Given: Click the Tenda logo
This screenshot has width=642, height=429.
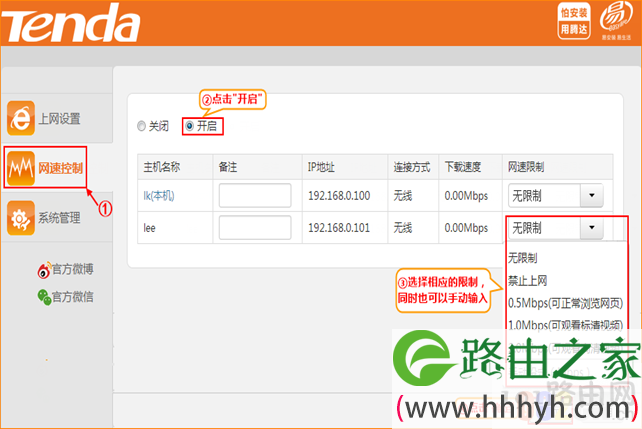Looking at the screenshot, I should [70, 23].
